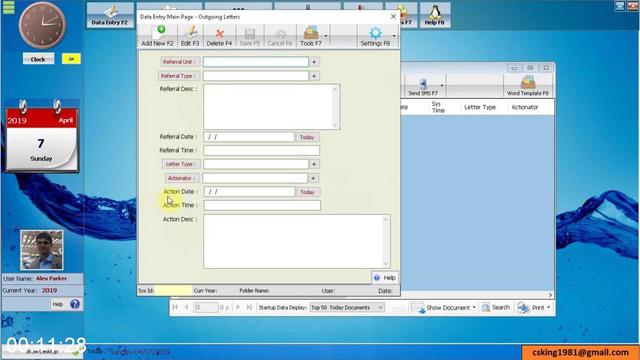This screenshot has height=360, width=640.
Task: Click Sys Time column header in back window
Action: [x=438, y=107]
